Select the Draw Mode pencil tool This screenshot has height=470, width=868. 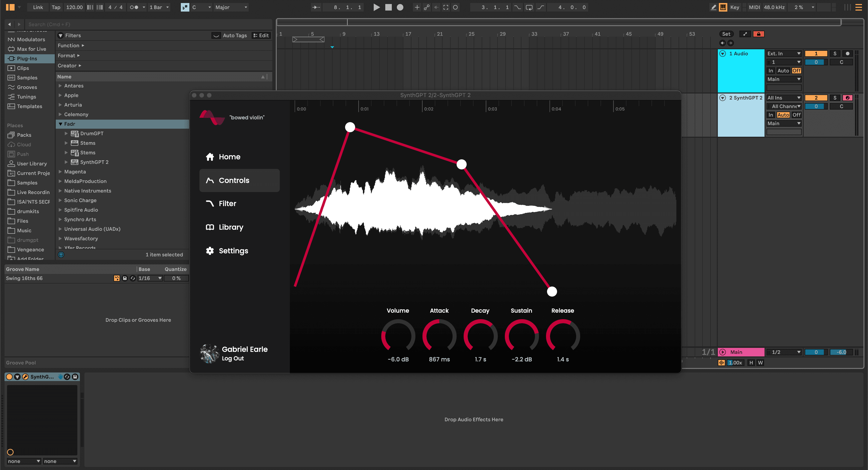click(713, 7)
